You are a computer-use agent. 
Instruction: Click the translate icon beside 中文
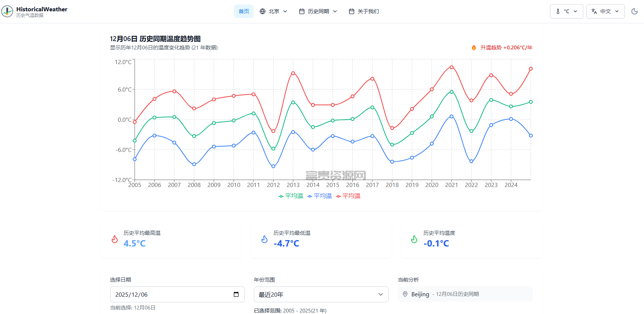tap(594, 11)
